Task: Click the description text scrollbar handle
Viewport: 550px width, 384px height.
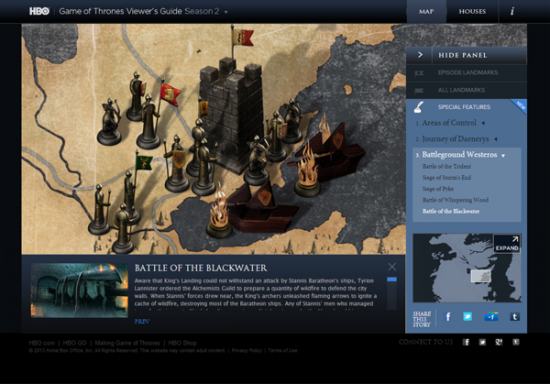Action: click(392, 279)
